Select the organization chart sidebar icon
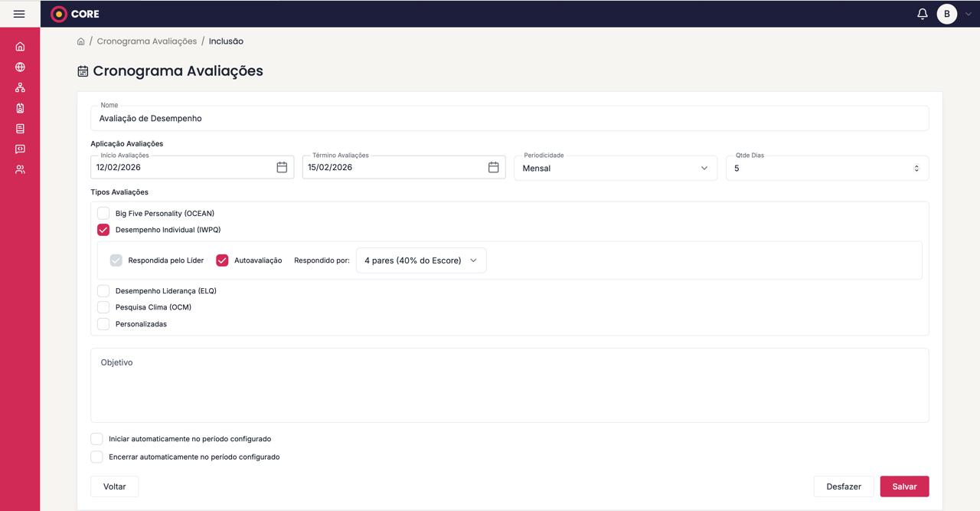The width and height of the screenshot is (980, 511). pos(20,87)
